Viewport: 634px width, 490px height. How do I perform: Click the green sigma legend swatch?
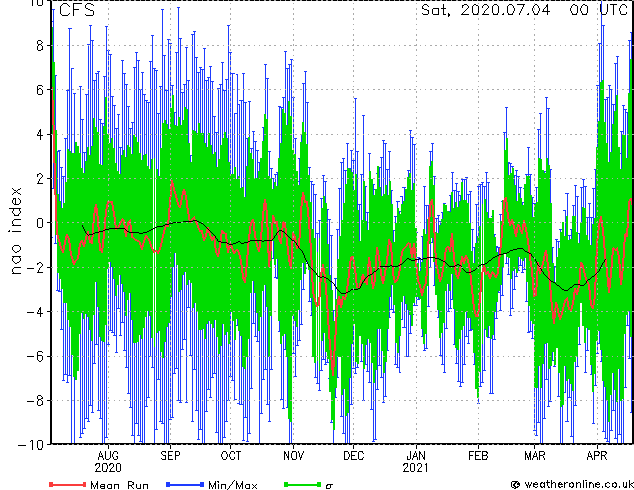tap(302, 484)
